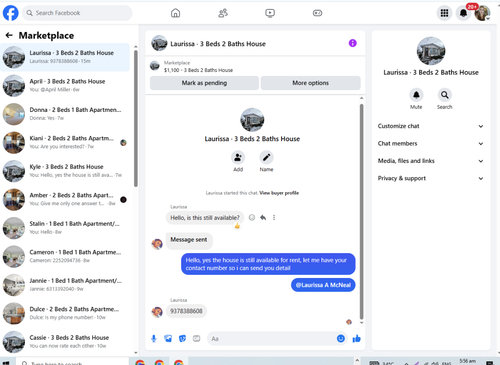Viewport: 500px width, 365px height.
Task: Click the '9378388608' message bubble
Action: pyautogui.click(x=186, y=311)
